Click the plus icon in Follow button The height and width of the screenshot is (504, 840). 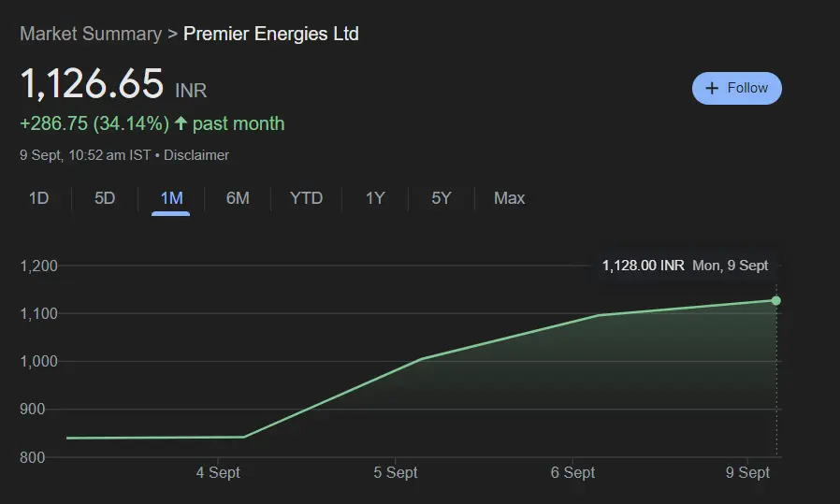(x=712, y=88)
